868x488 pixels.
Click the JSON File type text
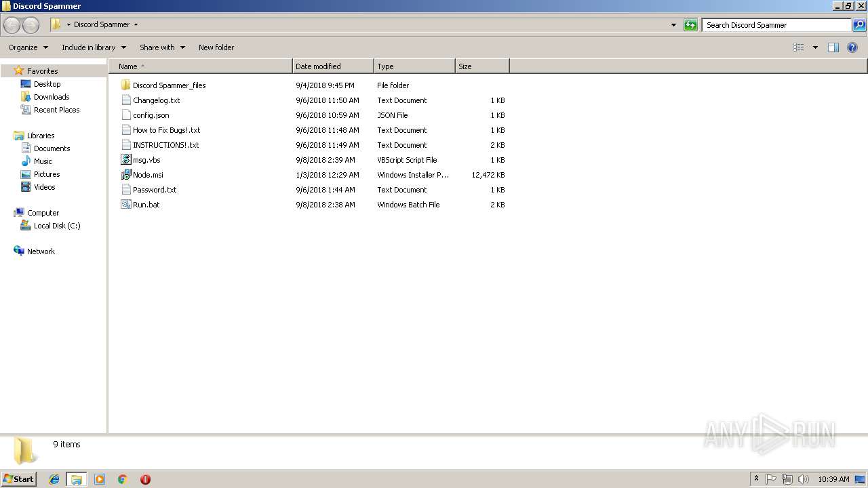(x=393, y=115)
